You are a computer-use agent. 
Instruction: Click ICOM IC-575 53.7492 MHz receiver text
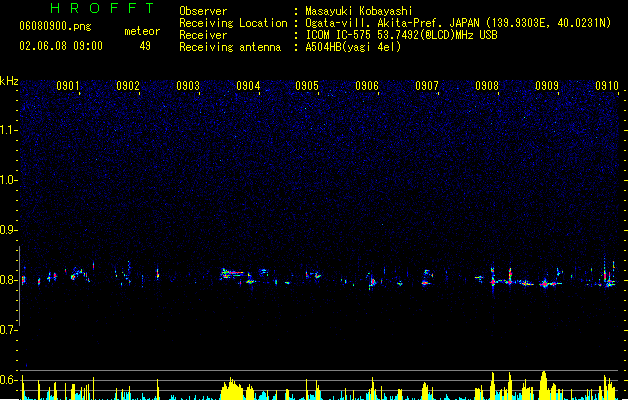tap(401, 35)
